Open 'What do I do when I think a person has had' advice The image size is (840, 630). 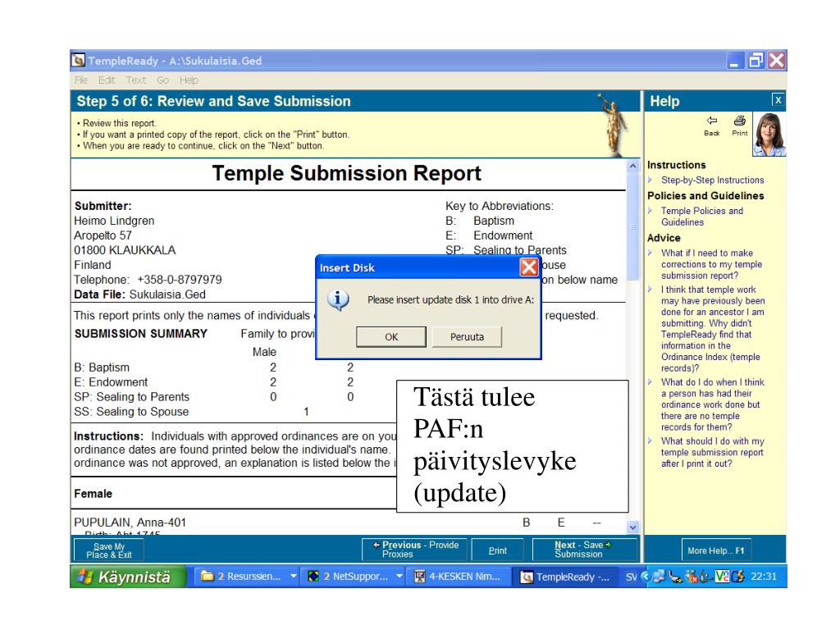click(713, 404)
